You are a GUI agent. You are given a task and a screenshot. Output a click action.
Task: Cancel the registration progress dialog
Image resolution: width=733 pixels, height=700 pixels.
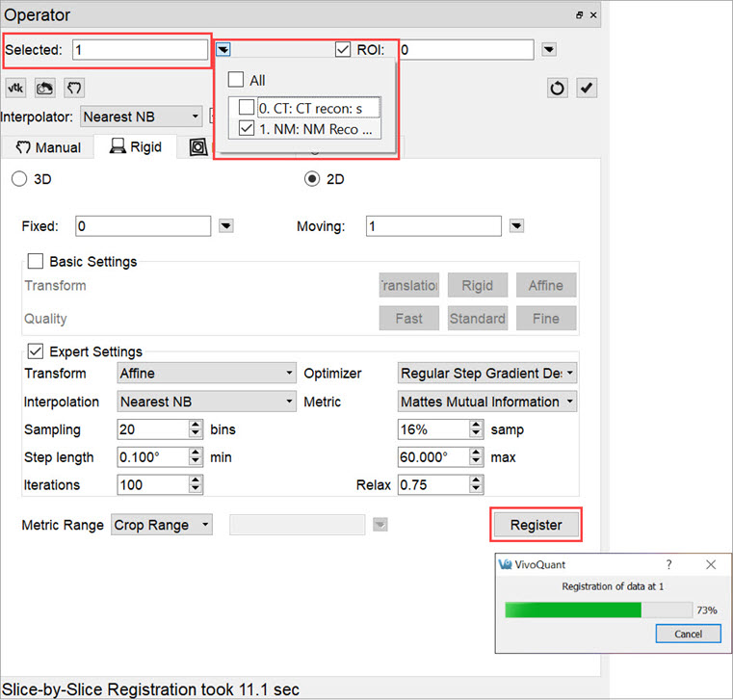point(687,634)
